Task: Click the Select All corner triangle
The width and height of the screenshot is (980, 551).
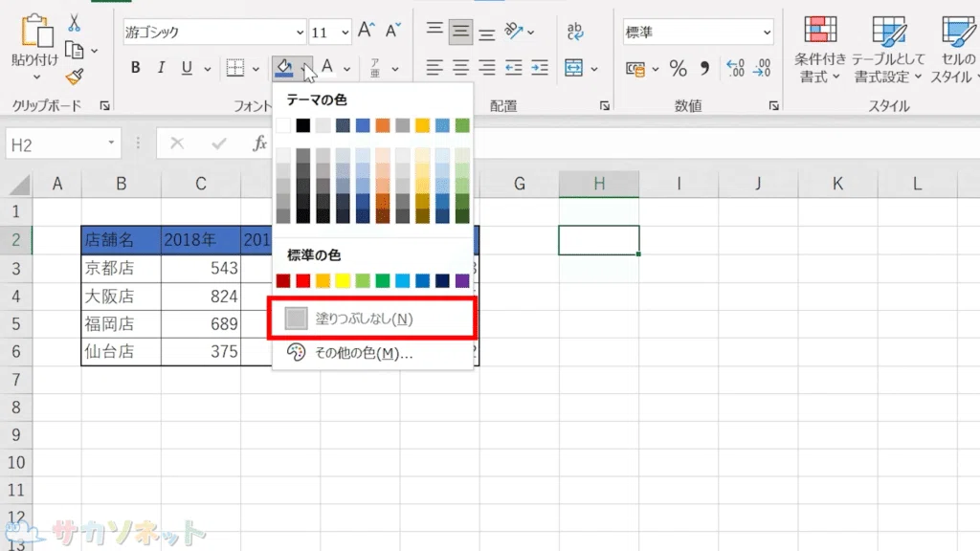Action: click(x=19, y=185)
